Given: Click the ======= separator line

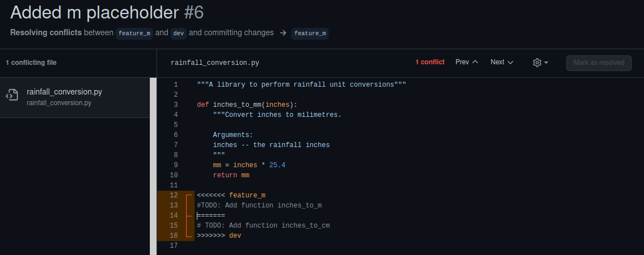Looking at the screenshot, I should [211, 215].
